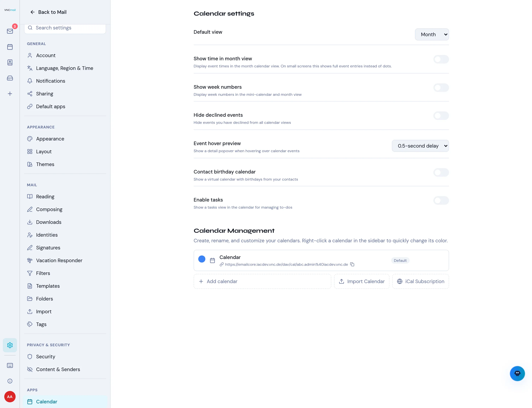Open Identities settings

(x=65, y=235)
